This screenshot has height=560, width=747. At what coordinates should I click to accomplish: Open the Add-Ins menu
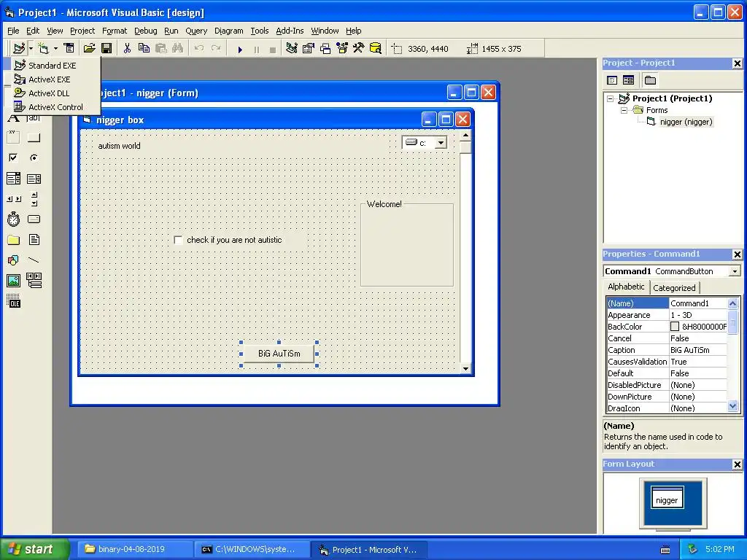[x=290, y=31]
